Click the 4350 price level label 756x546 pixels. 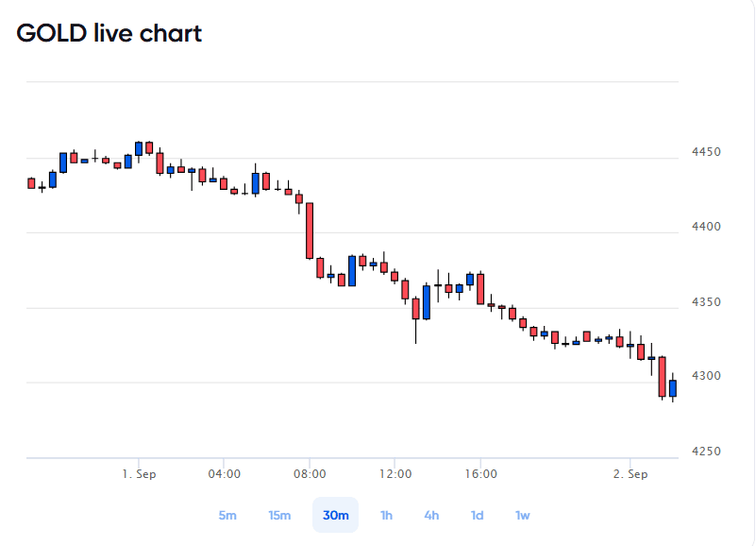(x=706, y=302)
